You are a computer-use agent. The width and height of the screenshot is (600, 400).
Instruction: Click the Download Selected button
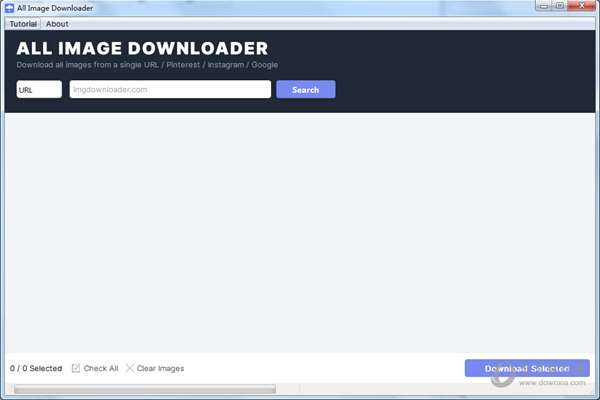(x=527, y=368)
